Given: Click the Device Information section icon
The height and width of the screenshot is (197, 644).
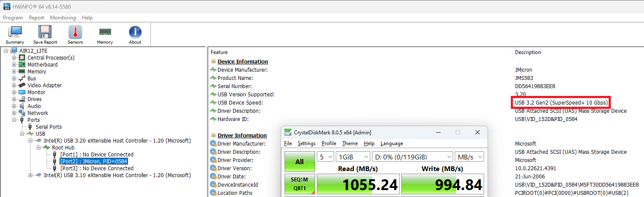Looking at the screenshot, I should [213, 61].
